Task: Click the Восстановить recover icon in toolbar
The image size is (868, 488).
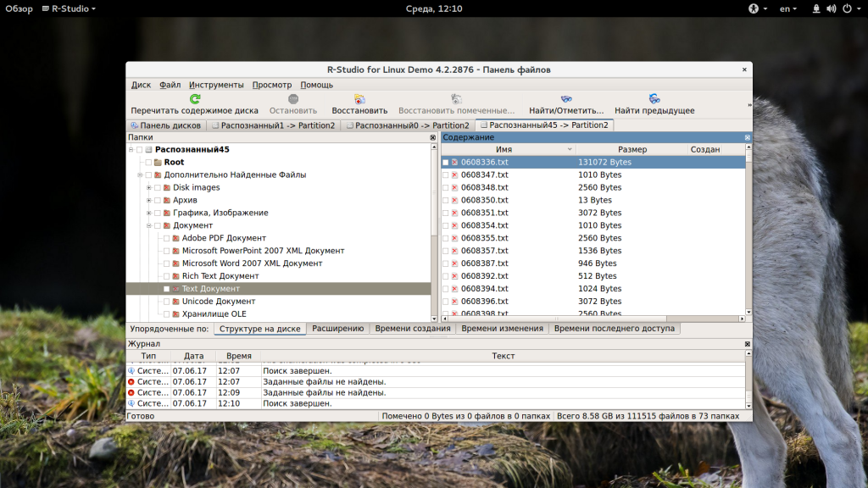Action: [359, 99]
